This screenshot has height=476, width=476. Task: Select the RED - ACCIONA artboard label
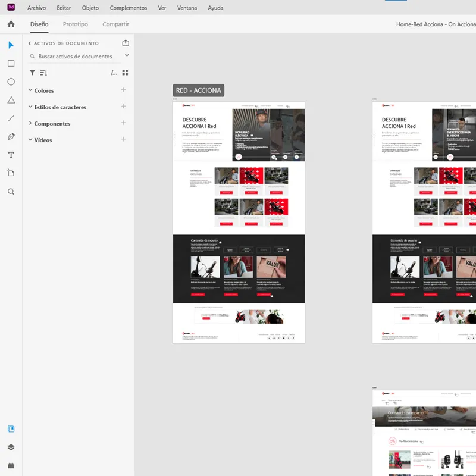click(199, 90)
